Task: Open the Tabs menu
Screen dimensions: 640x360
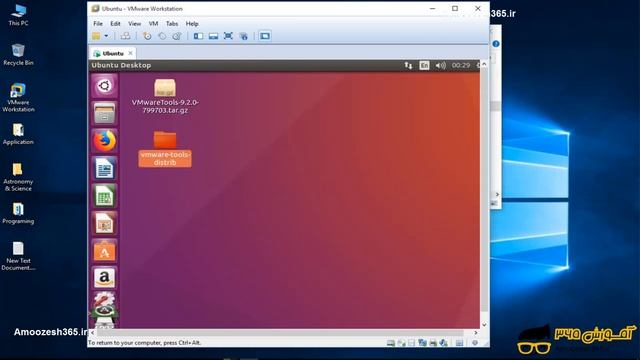Action: click(x=172, y=24)
